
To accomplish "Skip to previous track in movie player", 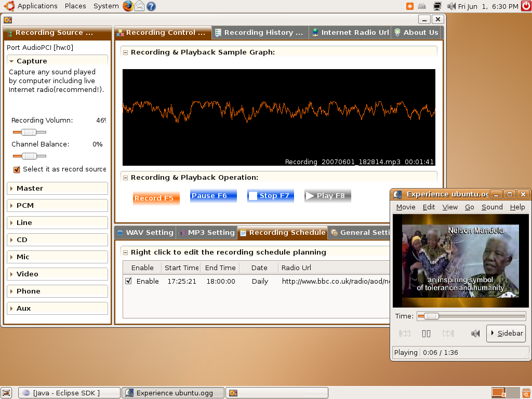I will (x=404, y=334).
